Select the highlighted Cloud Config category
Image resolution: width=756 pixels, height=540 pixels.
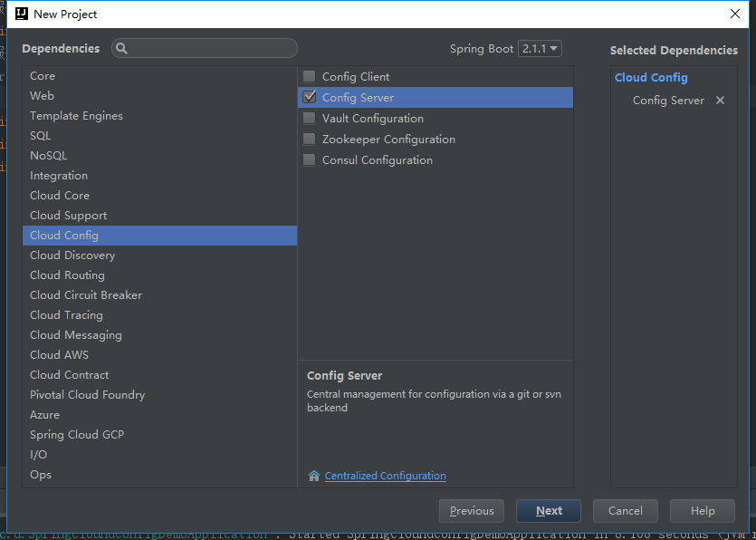[159, 236]
